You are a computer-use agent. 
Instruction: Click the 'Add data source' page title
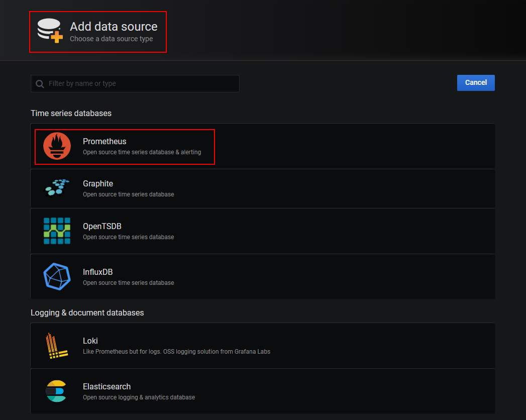tap(114, 27)
